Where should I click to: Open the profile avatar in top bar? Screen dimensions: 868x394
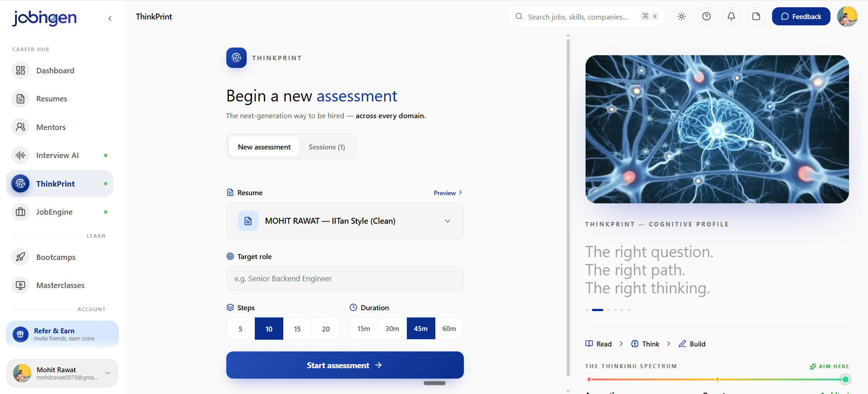[x=847, y=16]
